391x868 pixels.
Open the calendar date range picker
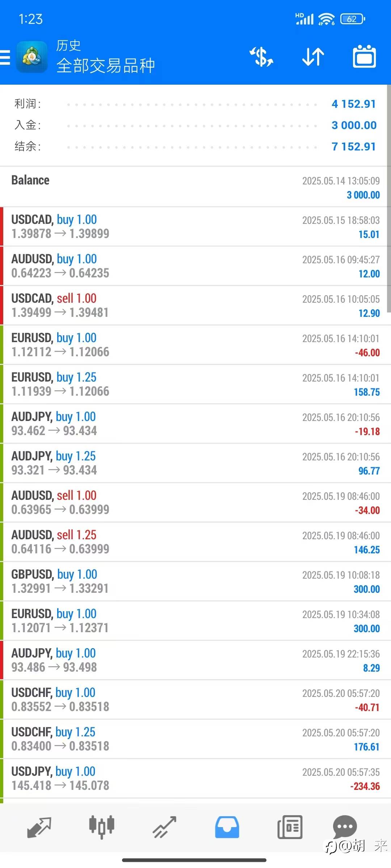365,57
